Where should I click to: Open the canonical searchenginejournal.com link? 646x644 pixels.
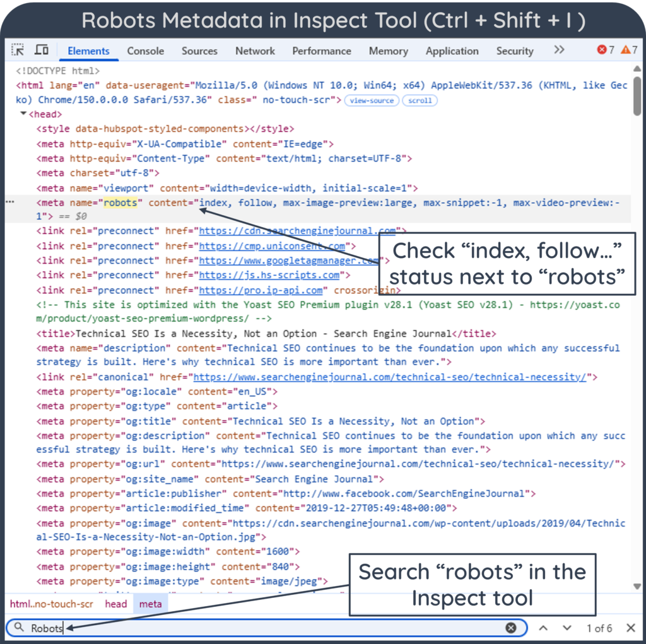(390, 377)
